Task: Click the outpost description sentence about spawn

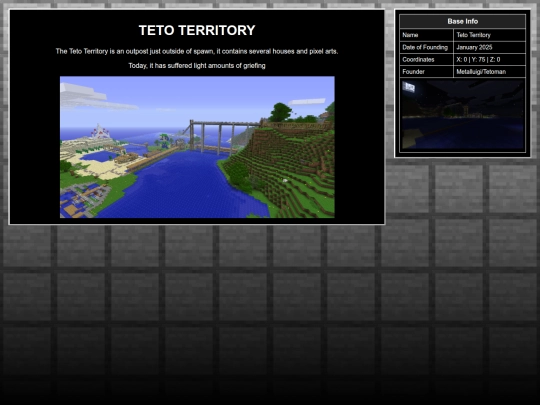Action: (197, 51)
